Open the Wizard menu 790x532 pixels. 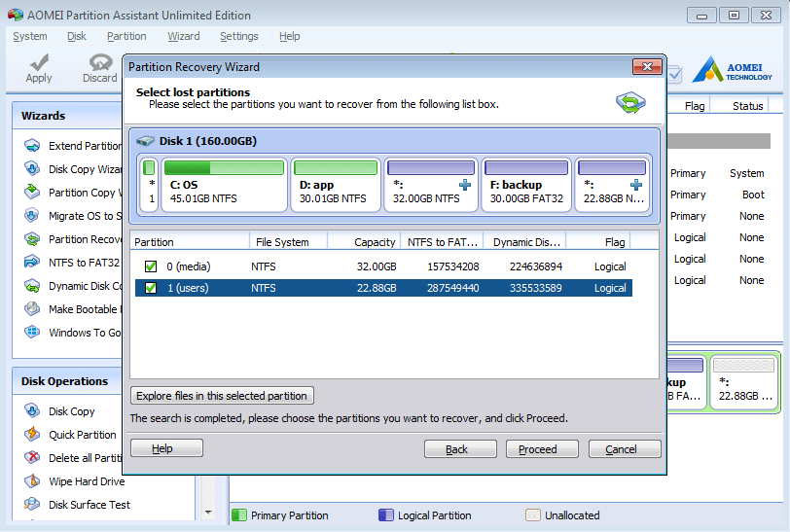(183, 36)
